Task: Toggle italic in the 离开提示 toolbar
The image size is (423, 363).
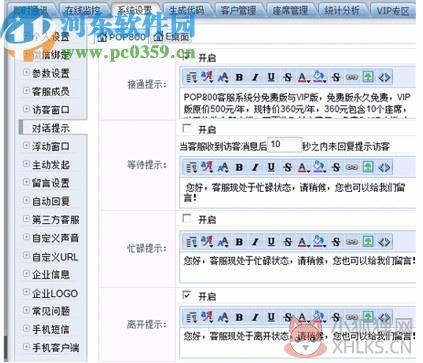Action: click(255, 317)
